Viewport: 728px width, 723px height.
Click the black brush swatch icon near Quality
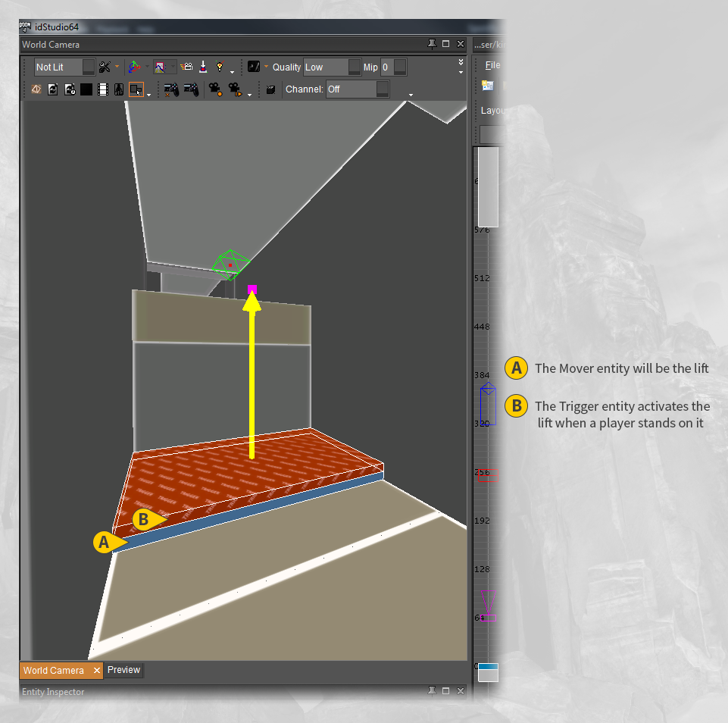pyautogui.click(x=254, y=67)
